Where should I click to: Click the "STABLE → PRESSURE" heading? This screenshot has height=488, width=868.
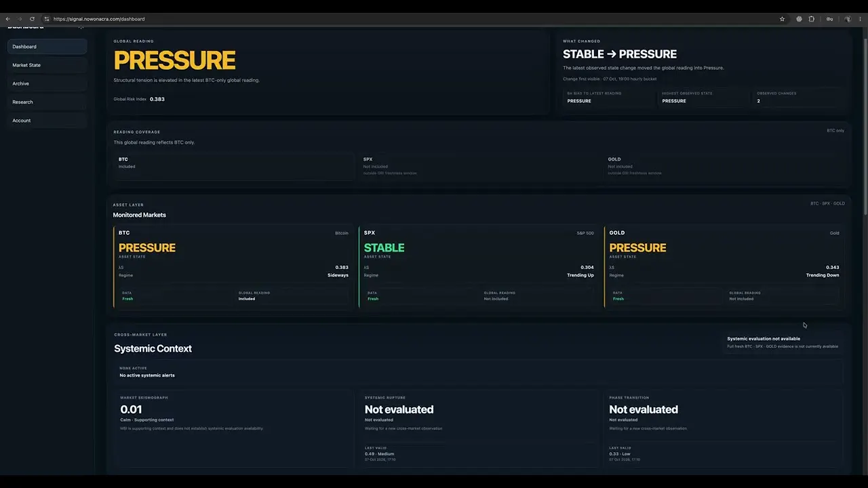coord(620,54)
